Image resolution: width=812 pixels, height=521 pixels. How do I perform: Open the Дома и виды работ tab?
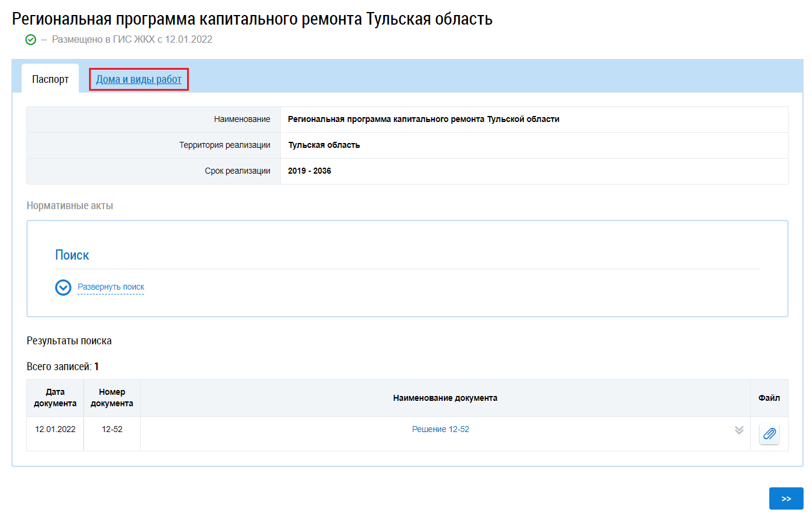[139, 79]
